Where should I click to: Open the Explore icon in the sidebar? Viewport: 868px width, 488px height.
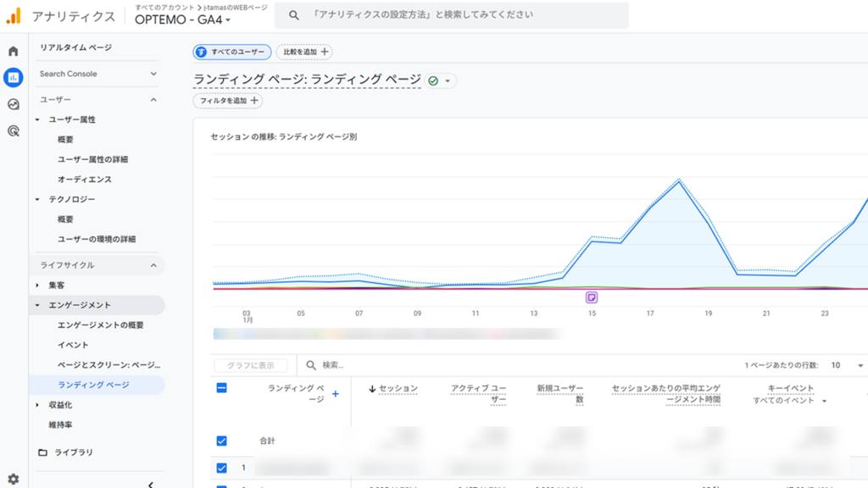click(x=12, y=105)
